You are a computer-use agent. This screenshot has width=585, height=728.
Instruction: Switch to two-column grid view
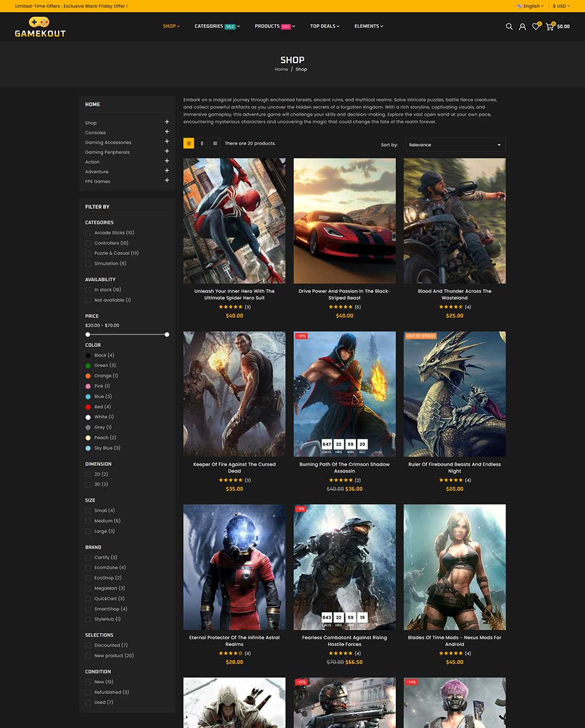[202, 143]
